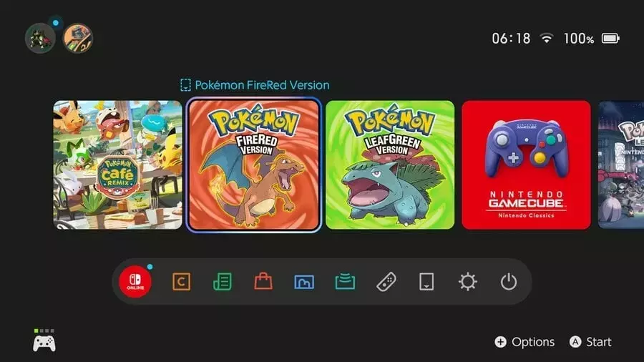644x362 pixels.
Task: Open the green News icon
Action: click(222, 282)
